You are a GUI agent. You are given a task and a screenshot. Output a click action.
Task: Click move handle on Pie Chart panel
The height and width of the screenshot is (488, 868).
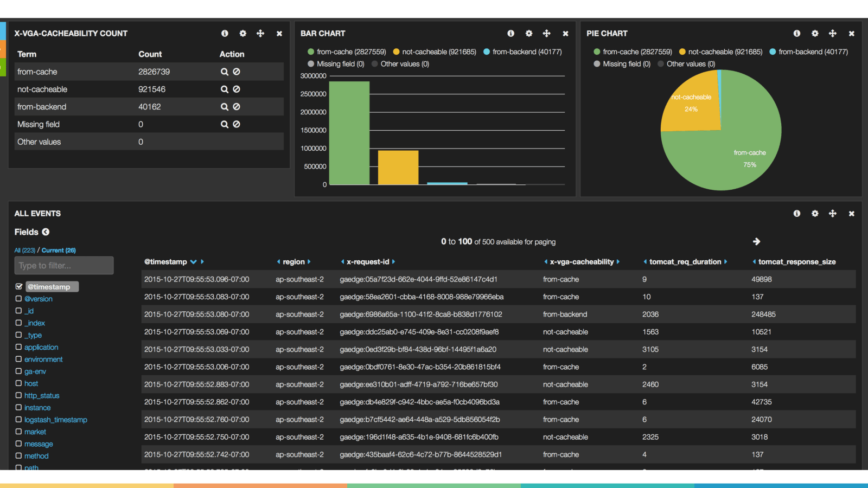point(833,34)
